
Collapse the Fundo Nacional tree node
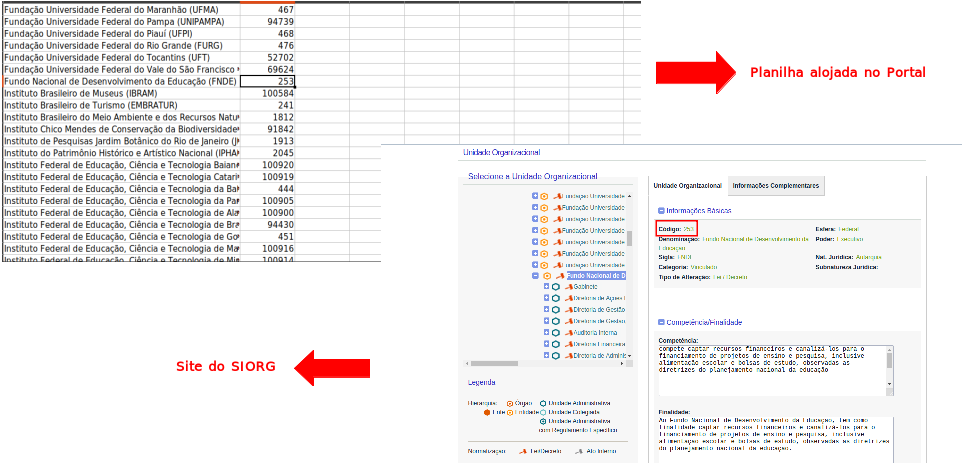coord(536,276)
